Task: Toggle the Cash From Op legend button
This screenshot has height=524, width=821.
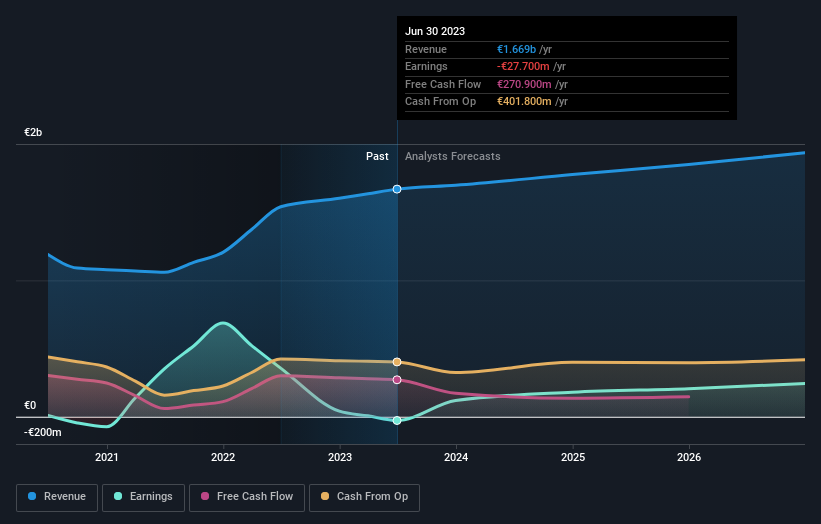Action: 364,497
